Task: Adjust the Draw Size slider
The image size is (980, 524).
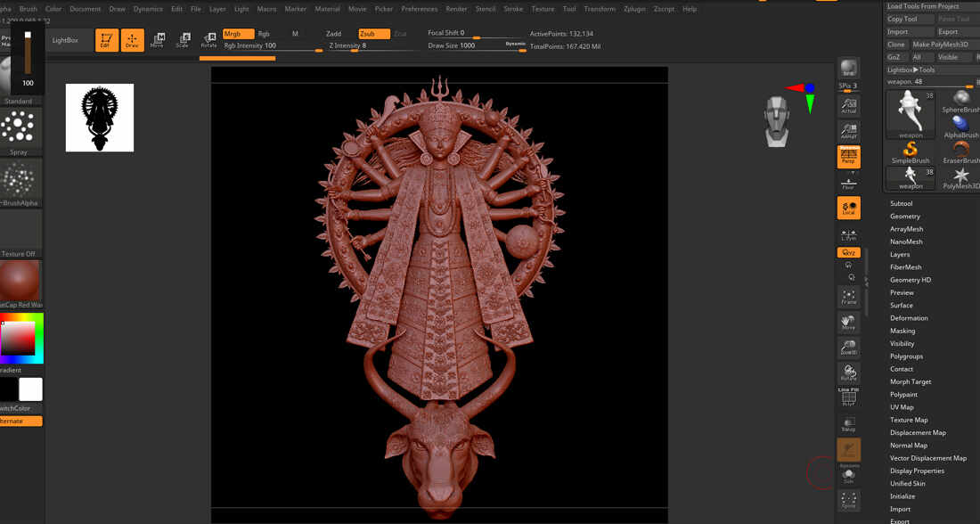Action: click(477, 45)
